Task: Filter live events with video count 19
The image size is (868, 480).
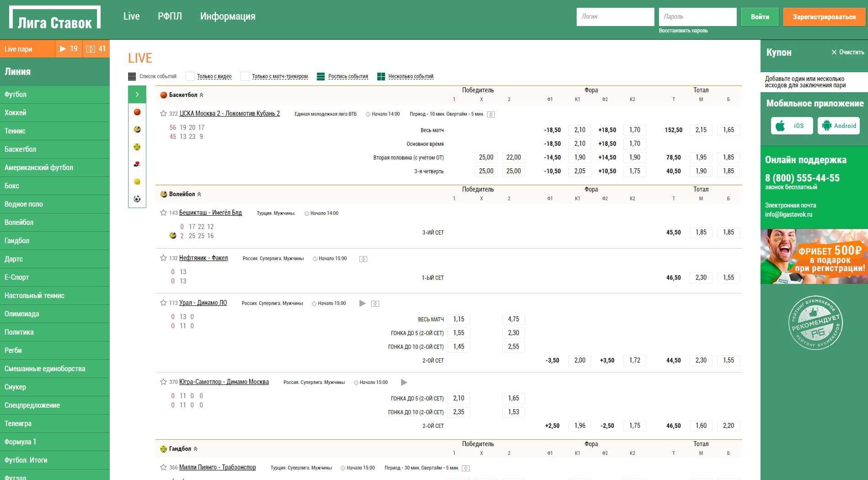Action: pos(69,49)
